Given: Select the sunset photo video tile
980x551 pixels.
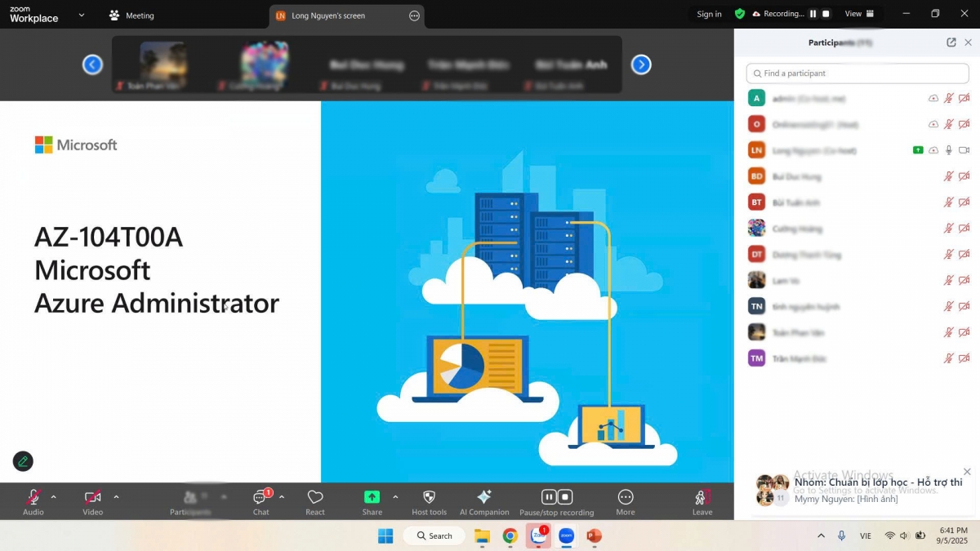Looking at the screenshot, I should pyautogui.click(x=163, y=64).
